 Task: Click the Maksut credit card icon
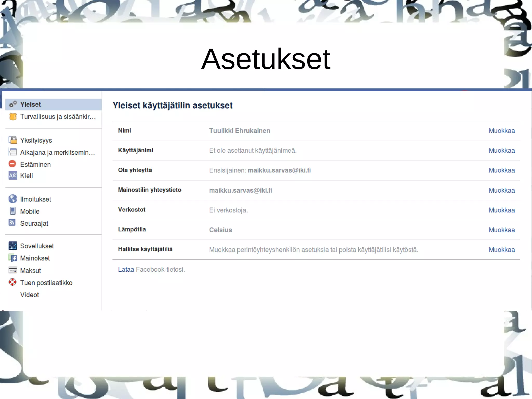[x=13, y=270]
